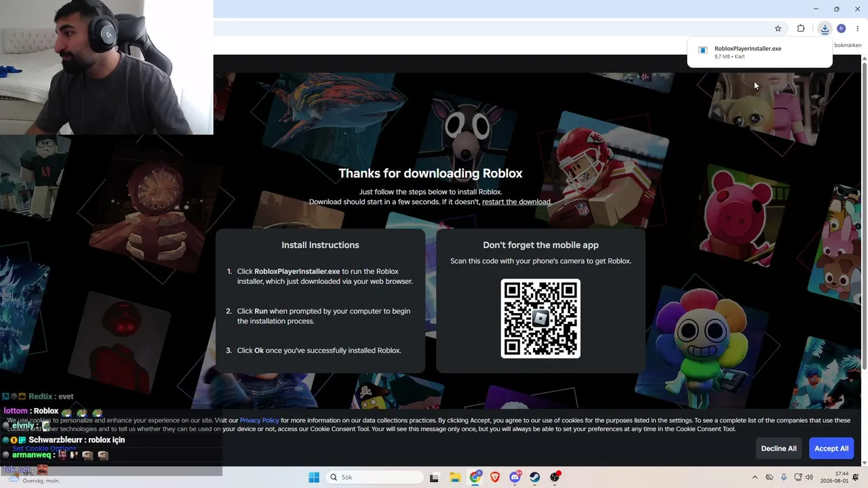Screen dimensions: 868x488
Task: Open the clock showing 17:44
Action: (833, 477)
